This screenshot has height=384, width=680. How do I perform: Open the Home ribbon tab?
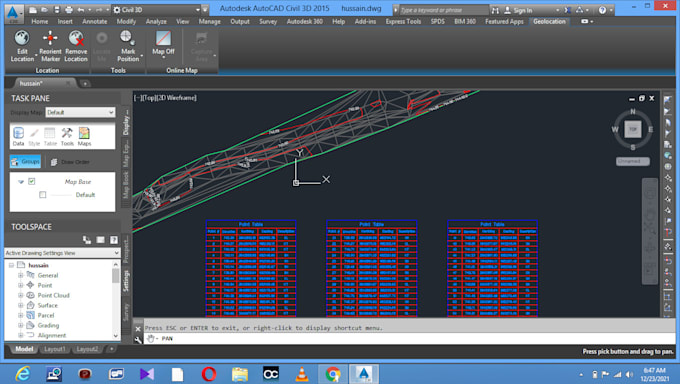(39, 21)
